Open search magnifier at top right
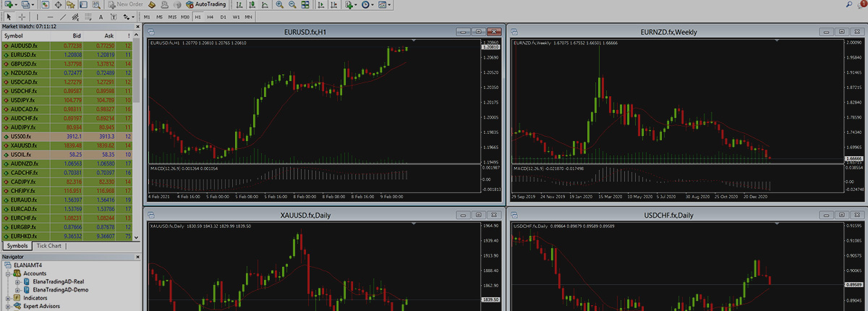868x311 pixels. pyautogui.click(x=849, y=4)
